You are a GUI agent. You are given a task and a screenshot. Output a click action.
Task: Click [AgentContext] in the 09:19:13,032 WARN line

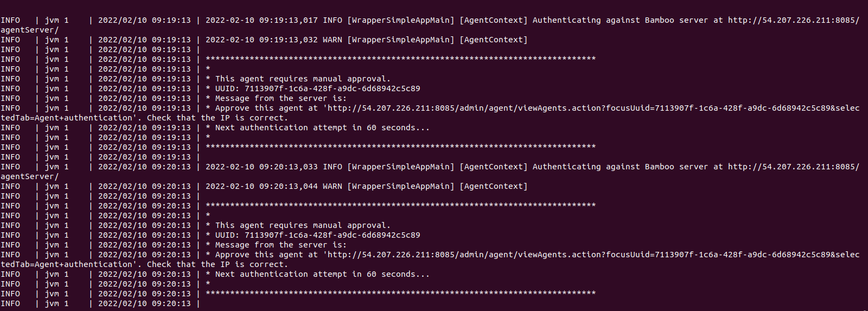493,40
